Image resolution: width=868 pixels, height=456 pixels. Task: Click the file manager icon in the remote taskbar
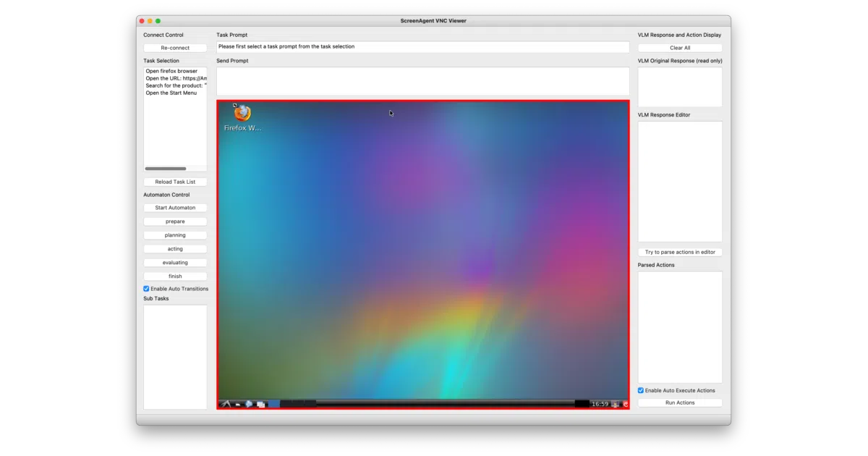tap(237, 405)
